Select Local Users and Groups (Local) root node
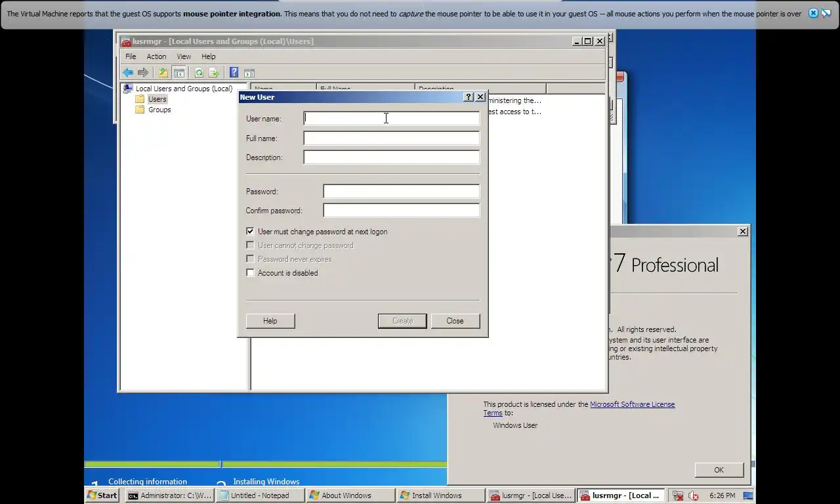Image resolution: width=840 pixels, height=504 pixels. click(x=184, y=89)
